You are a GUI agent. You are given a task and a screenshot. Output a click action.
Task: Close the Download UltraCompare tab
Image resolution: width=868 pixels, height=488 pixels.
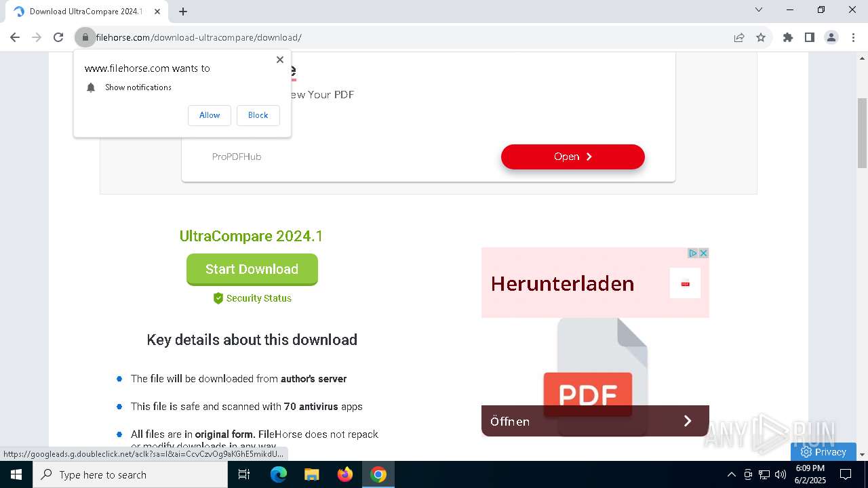point(157,12)
